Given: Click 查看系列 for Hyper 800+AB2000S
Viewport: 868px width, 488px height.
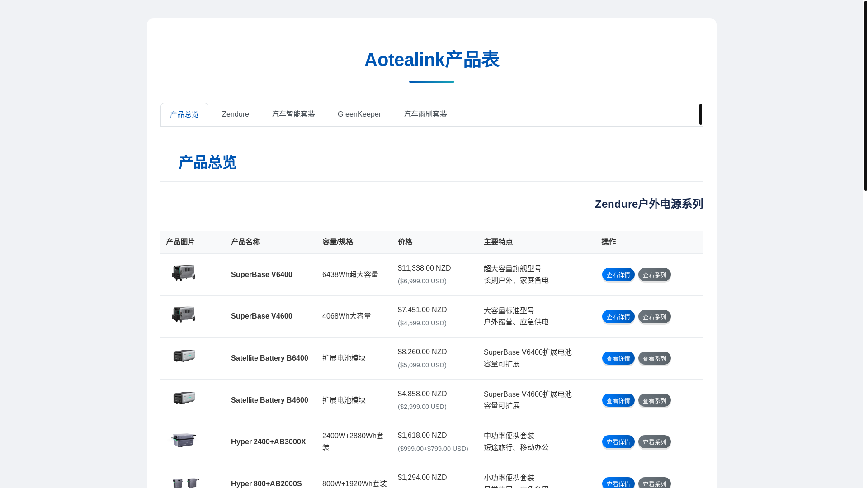Looking at the screenshot, I should [x=654, y=483].
